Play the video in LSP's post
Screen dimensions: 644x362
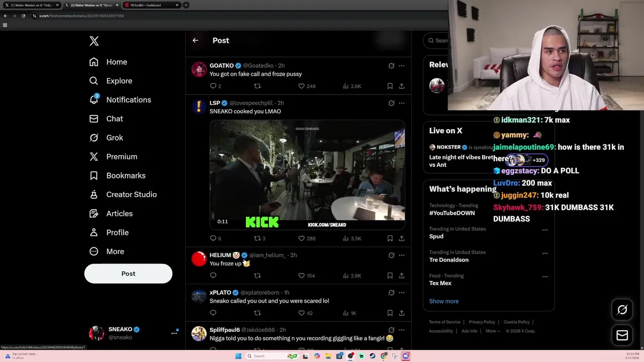(307, 174)
